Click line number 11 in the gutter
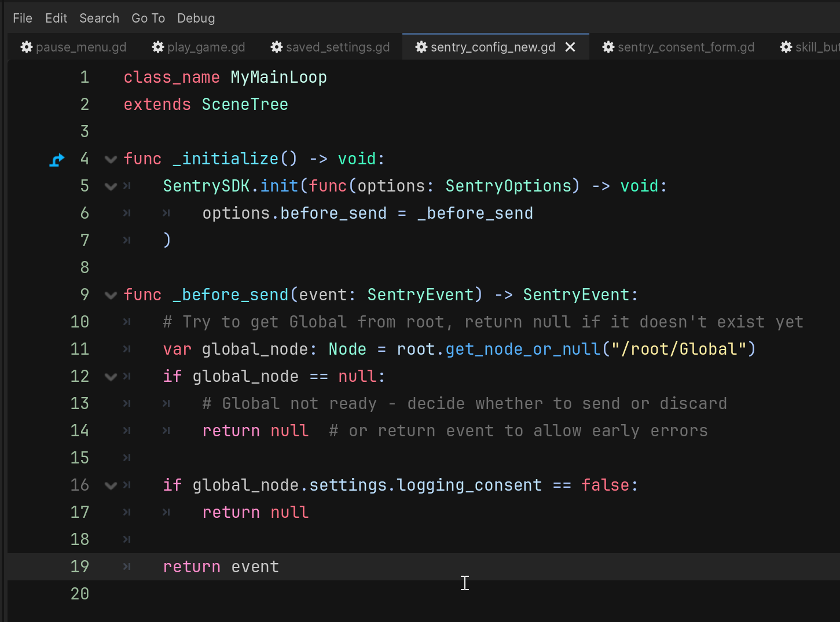This screenshot has height=622, width=840. [x=80, y=349]
